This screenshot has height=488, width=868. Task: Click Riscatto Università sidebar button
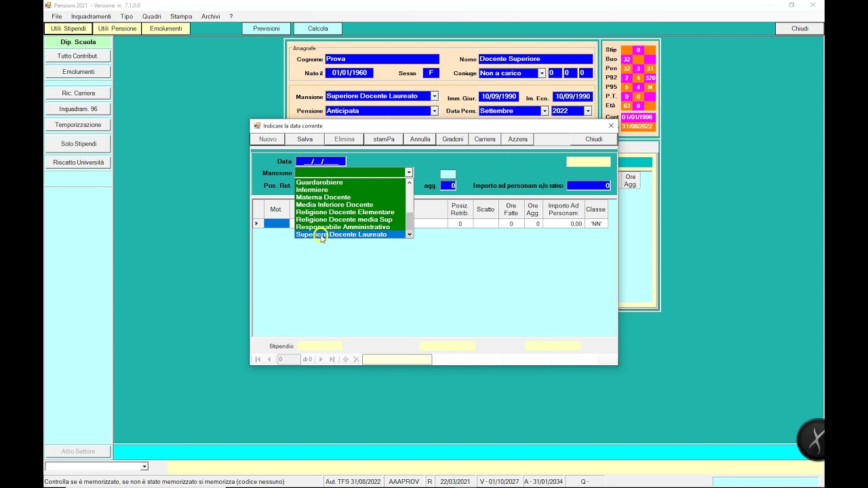[x=78, y=163]
